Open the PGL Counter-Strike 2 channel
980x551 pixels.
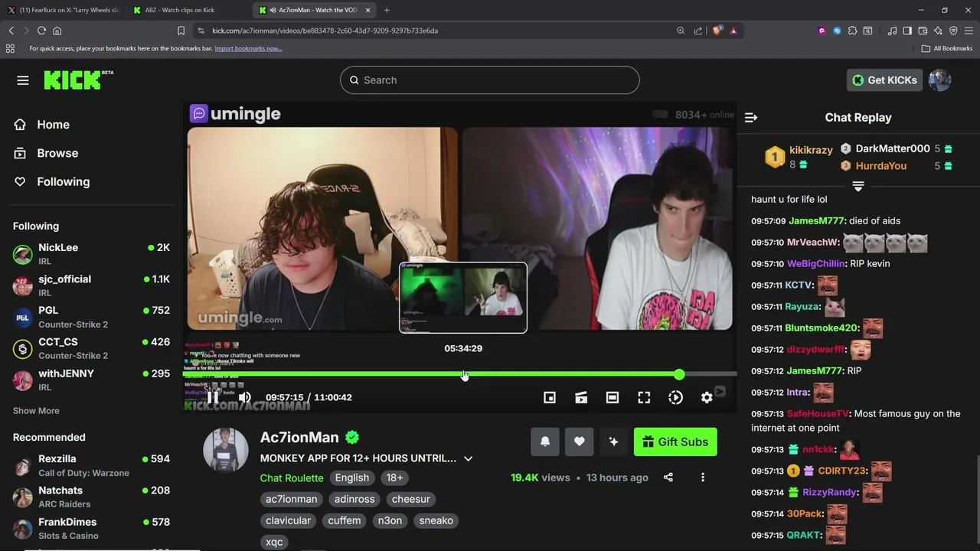(92, 317)
